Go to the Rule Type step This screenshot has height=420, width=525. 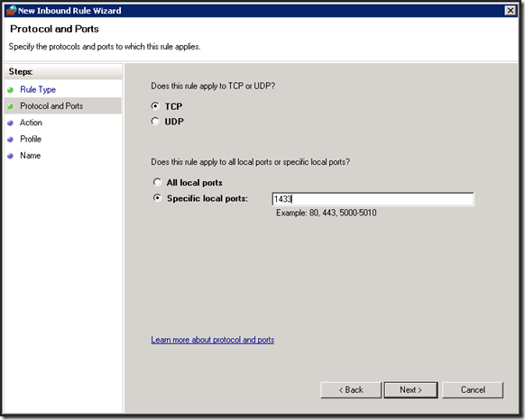(x=38, y=89)
